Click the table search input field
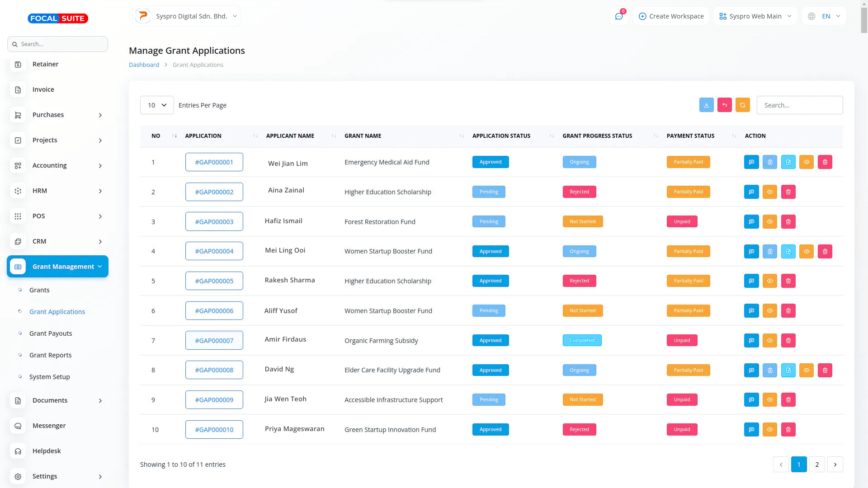 799,105
